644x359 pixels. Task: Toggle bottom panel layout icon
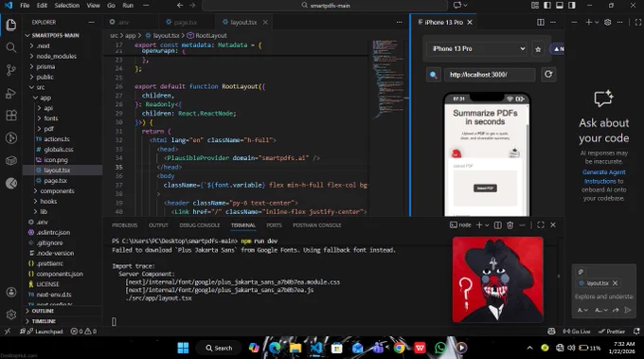[560, 6]
